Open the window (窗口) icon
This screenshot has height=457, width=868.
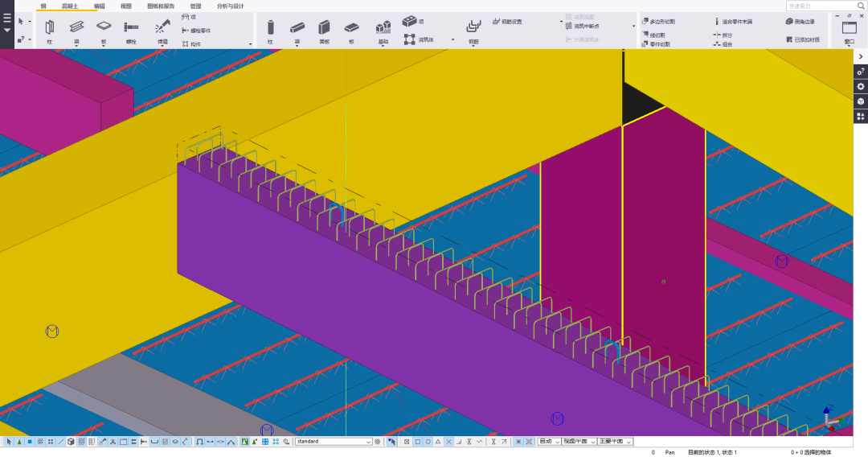(x=849, y=28)
